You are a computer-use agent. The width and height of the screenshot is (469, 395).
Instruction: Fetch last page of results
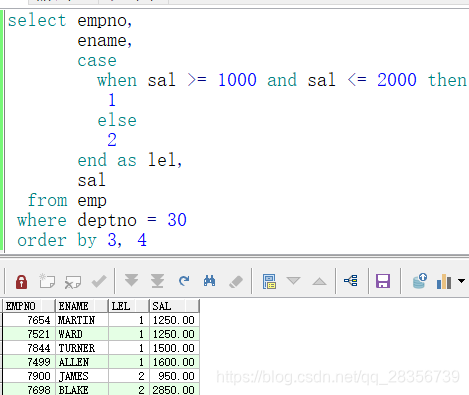click(157, 281)
